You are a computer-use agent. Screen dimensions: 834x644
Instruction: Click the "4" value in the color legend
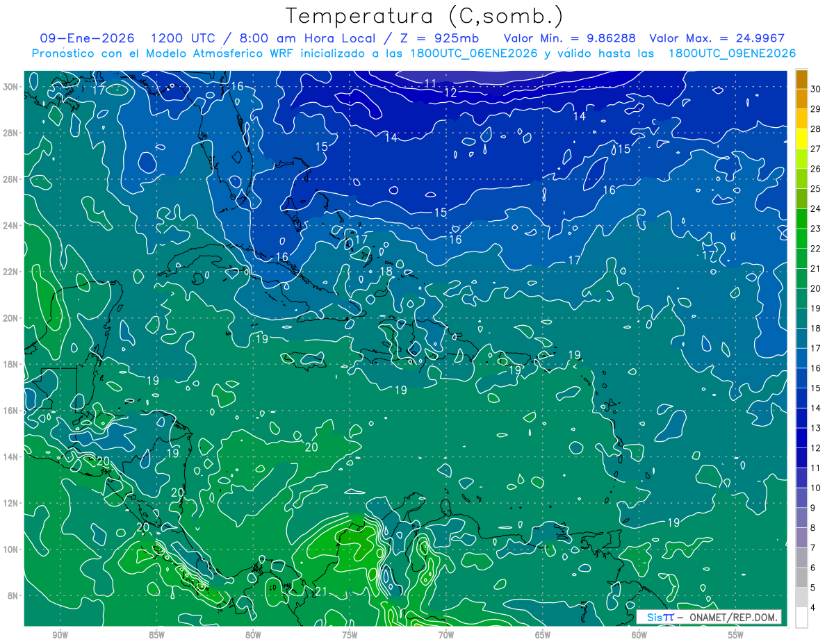point(813,607)
